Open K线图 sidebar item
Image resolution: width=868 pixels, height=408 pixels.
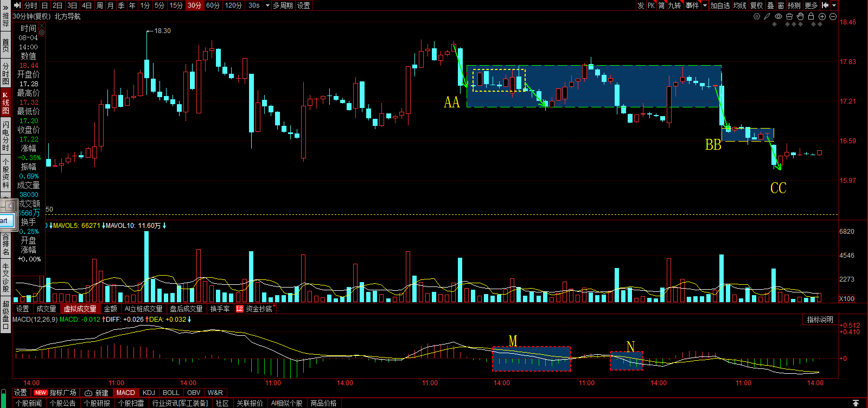pos(5,103)
